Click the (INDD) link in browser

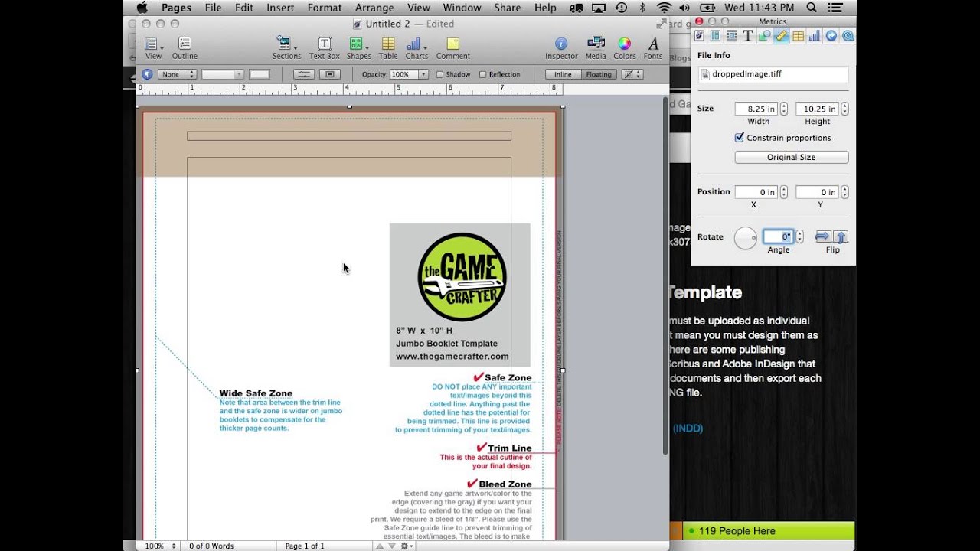[688, 429]
